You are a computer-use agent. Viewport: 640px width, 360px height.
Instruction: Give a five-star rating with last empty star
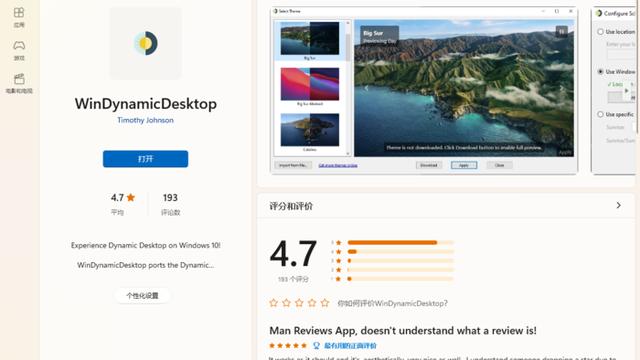tap(325, 303)
